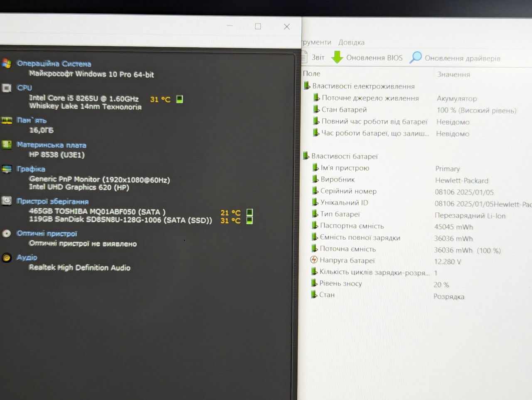Click the green CPU temperature indicator
The width and height of the screenshot is (532, 400).
180,99
